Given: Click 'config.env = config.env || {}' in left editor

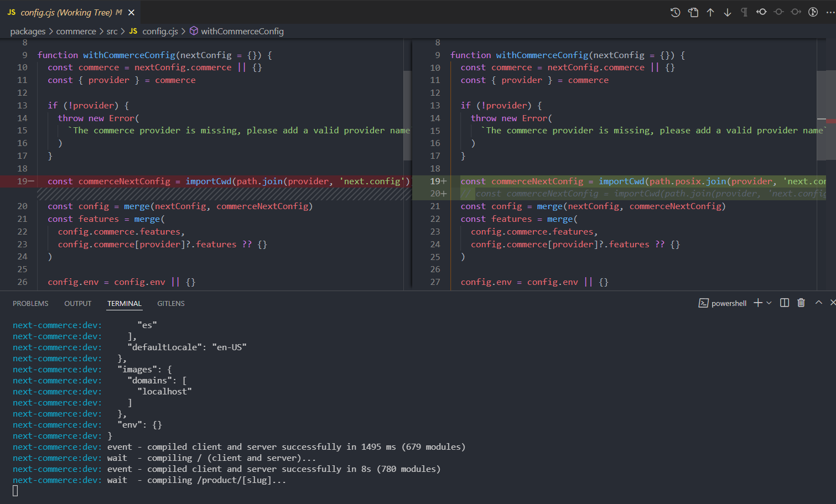Looking at the screenshot, I should click(x=122, y=282).
